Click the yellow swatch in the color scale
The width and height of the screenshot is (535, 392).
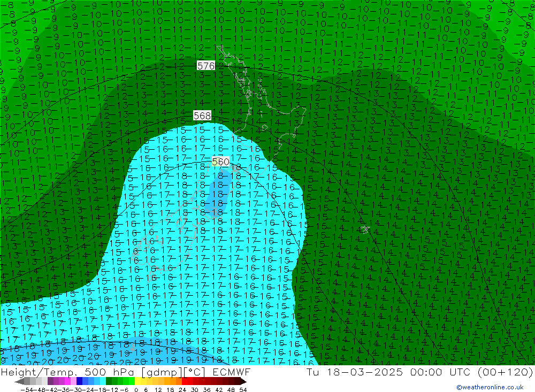(x=138, y=381)
